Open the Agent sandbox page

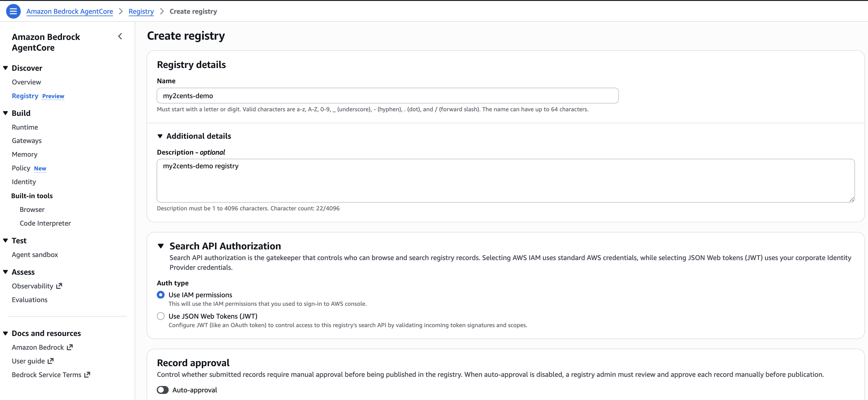[x=35, y=255]
